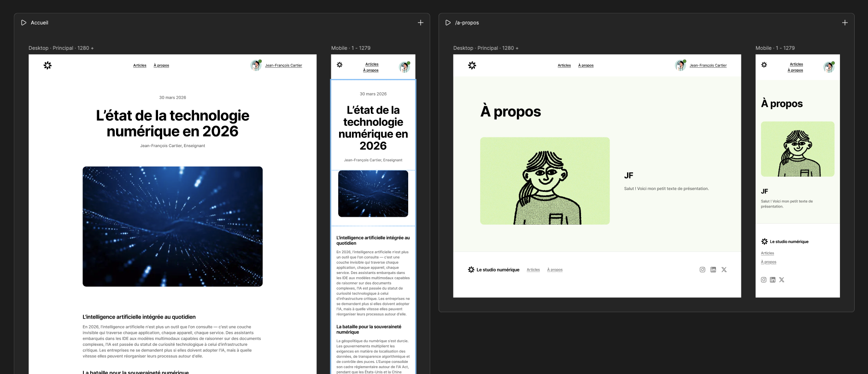Screen dimensions: 868x374
Task: Select the avatar in the Accueil mobile header
Action: pyautogui.click(x=404, y=67)
